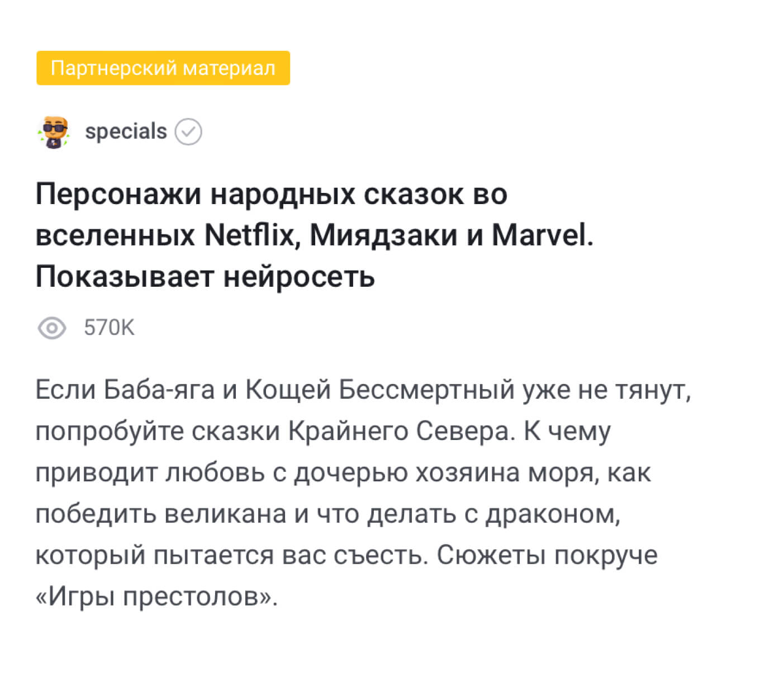This screenshot has width=769, height=700.
Task: Click Миядзаки in the article title
Action: click(383, 235)
